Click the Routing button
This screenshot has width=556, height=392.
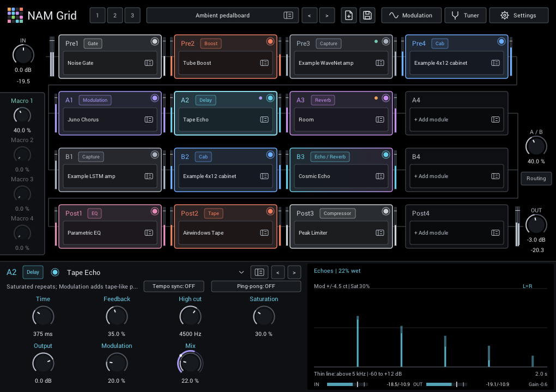[536, 179]
